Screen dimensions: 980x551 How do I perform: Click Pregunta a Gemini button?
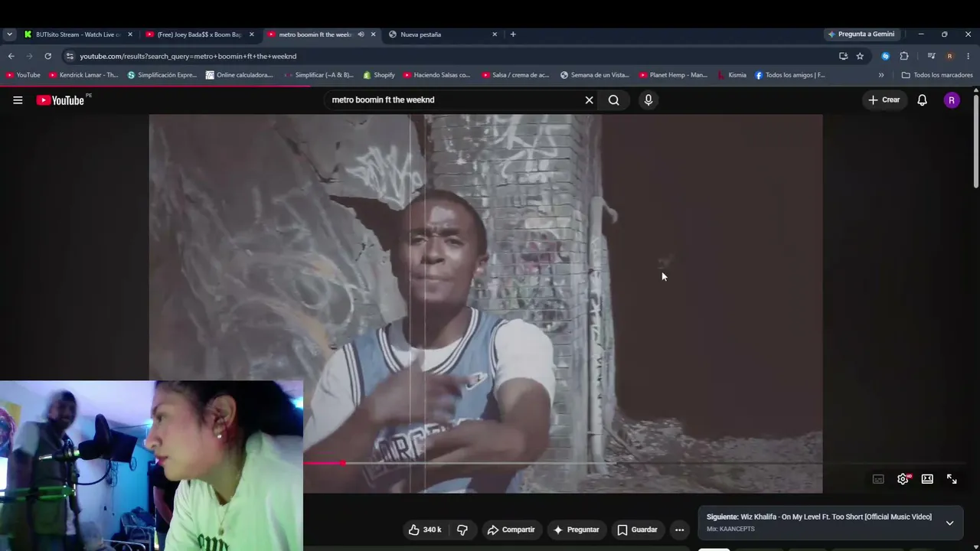click(861, 34)
